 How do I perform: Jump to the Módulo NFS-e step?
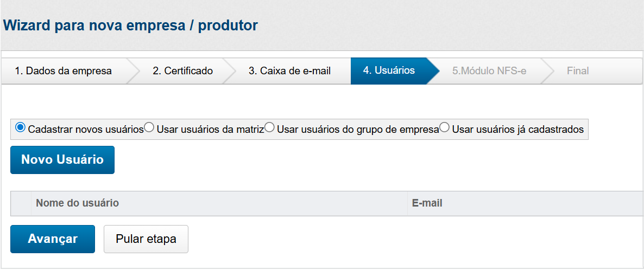tap(489, 71)
